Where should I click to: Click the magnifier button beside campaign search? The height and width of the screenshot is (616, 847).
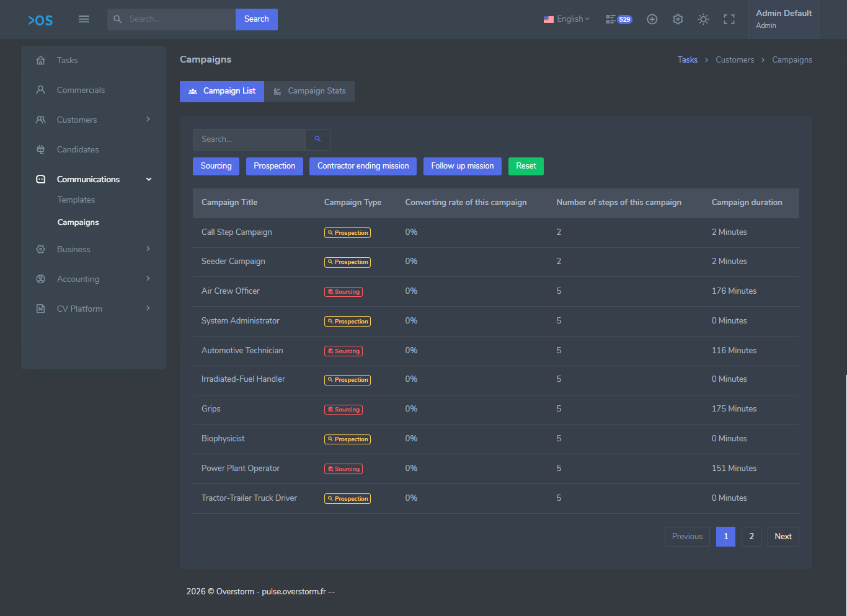[317, 139]
